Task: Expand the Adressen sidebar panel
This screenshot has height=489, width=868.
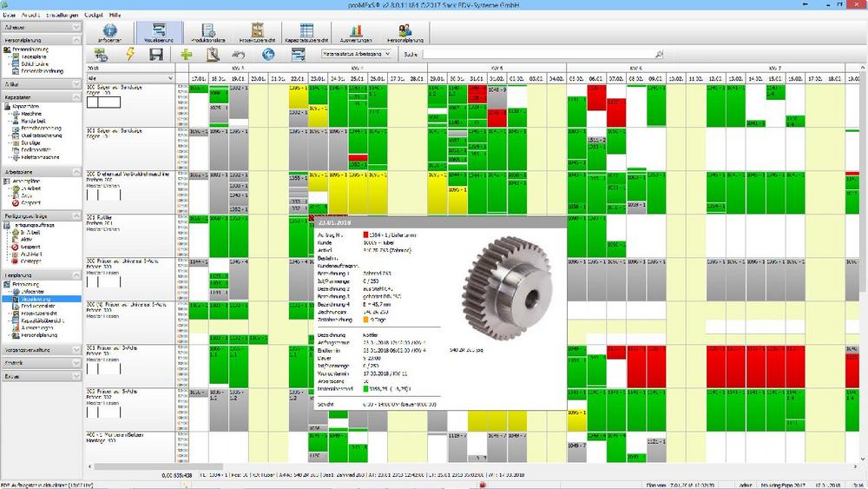Action: (42, 28)
